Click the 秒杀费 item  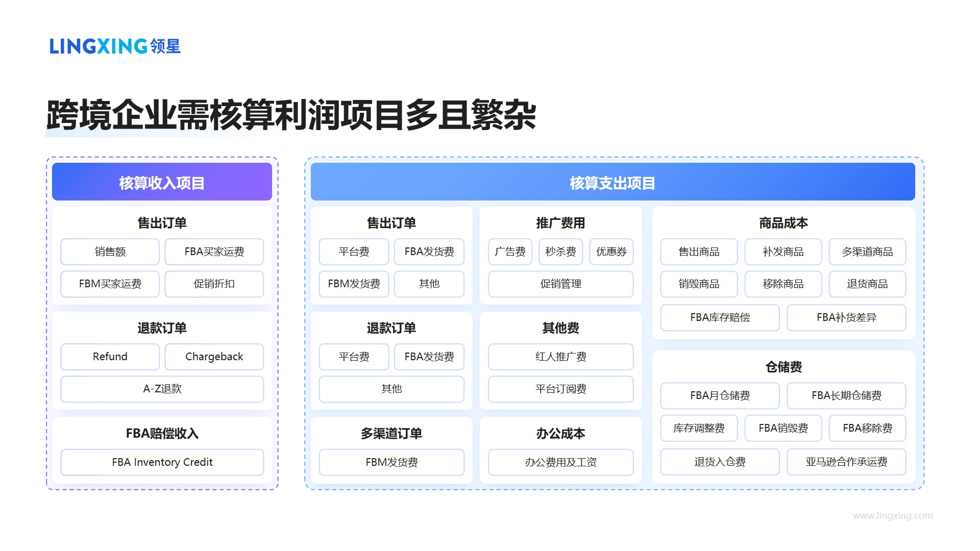[560, 252]
